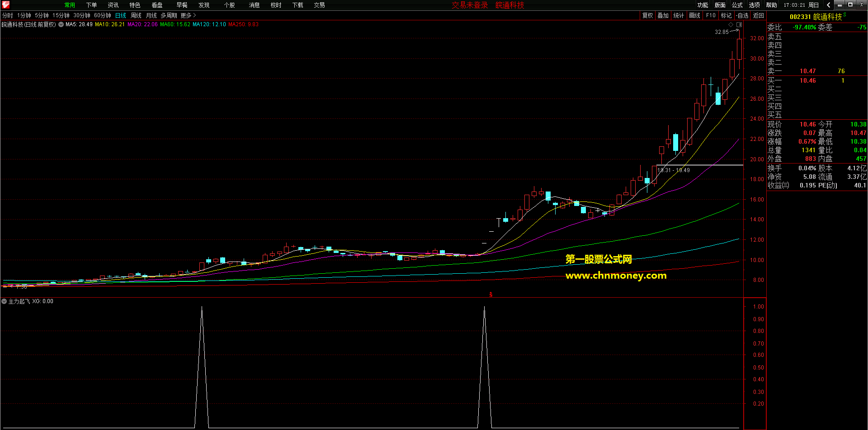Click the 皖通科技 title link
Viewport: 868px width, 430px height.
coord(510,5)
